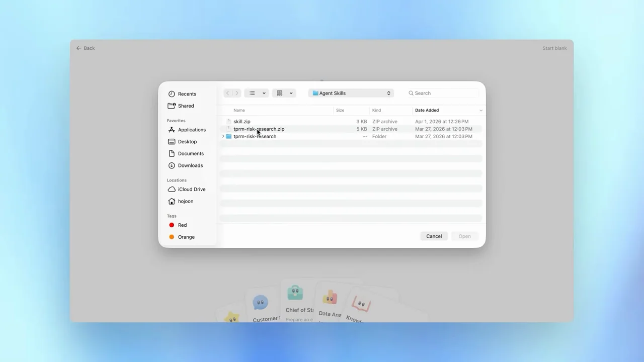Click the Open button
Image resolution: width=644 pixels, height=362 pixels.
tap(464, 236)
